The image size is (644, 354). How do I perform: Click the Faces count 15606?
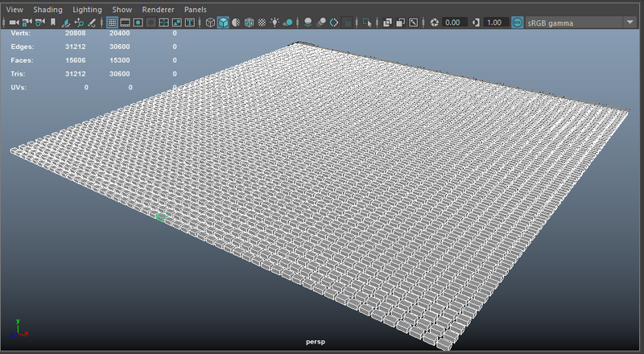[x=76, y=60]
